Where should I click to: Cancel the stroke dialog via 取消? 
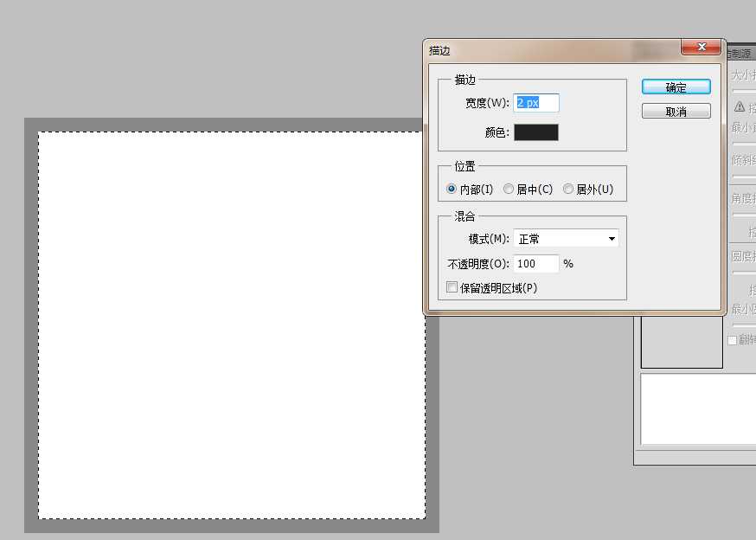[x=676, y=110]
